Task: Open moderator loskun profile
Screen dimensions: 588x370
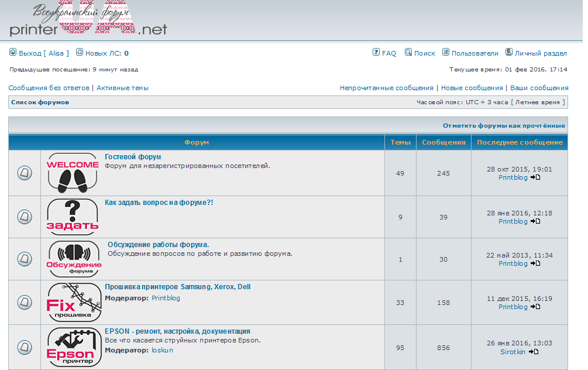Action: click(163, 350)
